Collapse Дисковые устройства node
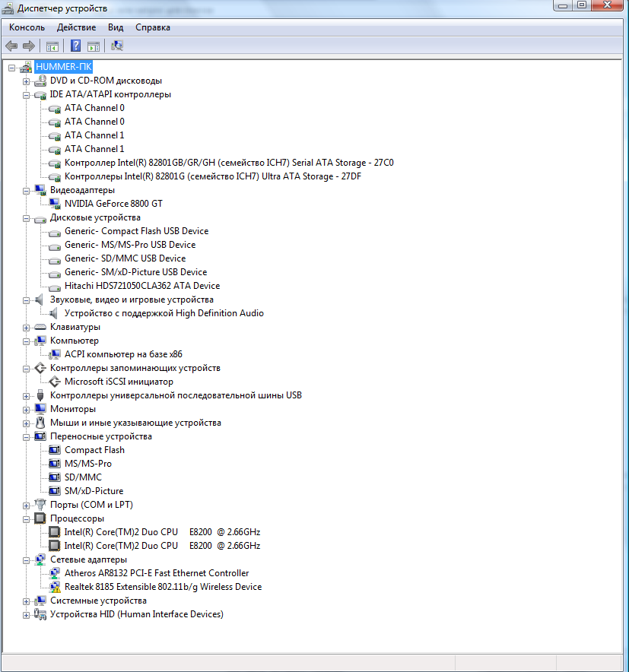 click(x=26, y=219)
